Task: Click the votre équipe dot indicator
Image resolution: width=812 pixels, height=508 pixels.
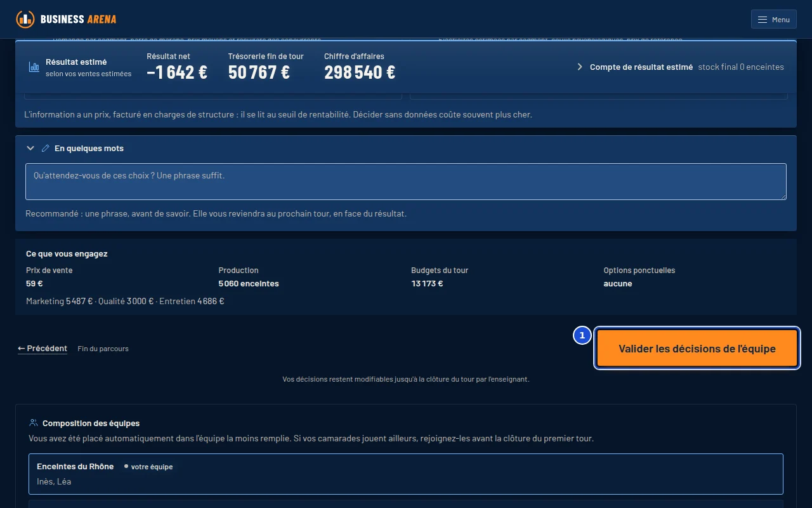Action: 126,466
